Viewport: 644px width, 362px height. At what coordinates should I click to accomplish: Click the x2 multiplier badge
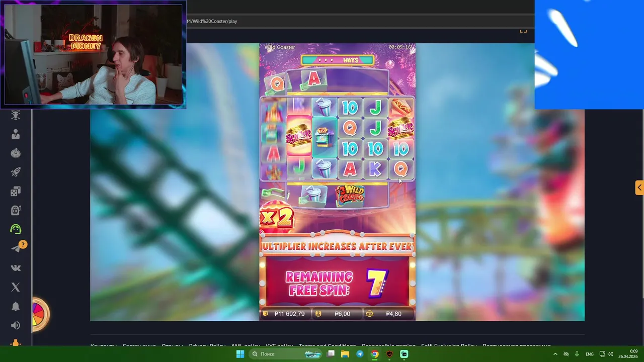point(276,217)
